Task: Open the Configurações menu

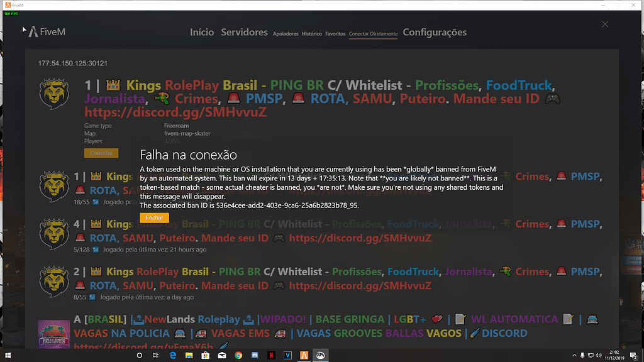Action: (x=435, y=31)
